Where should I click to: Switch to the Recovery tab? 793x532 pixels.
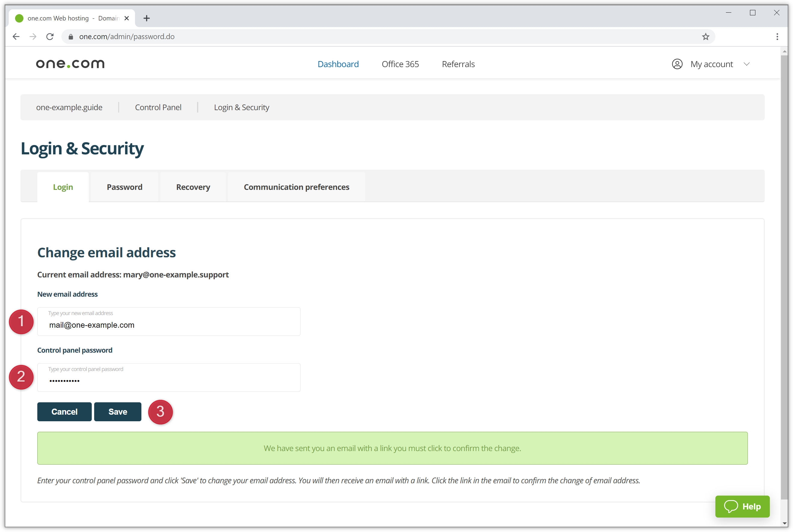[x=193, y=187]
